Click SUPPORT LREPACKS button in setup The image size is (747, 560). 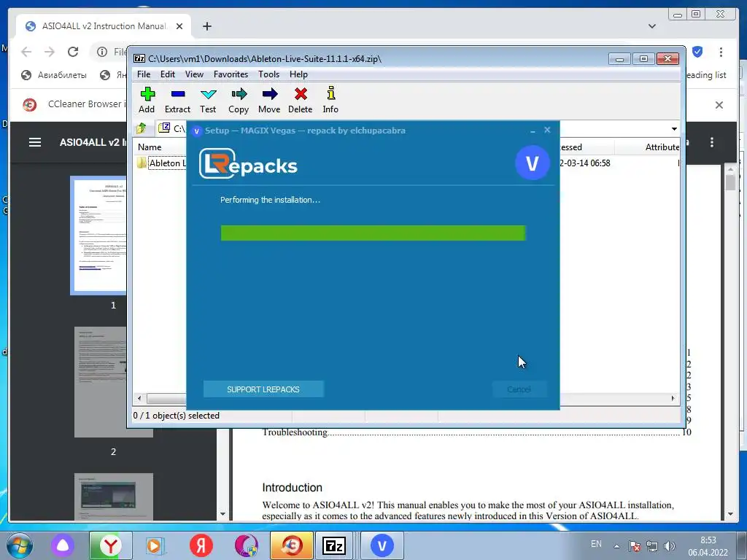(263, 389)
